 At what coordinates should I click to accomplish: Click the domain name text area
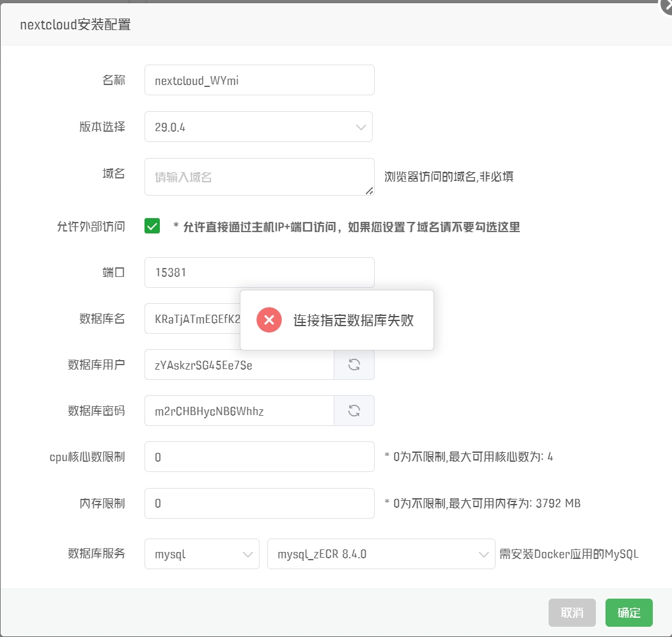[260, 177]
